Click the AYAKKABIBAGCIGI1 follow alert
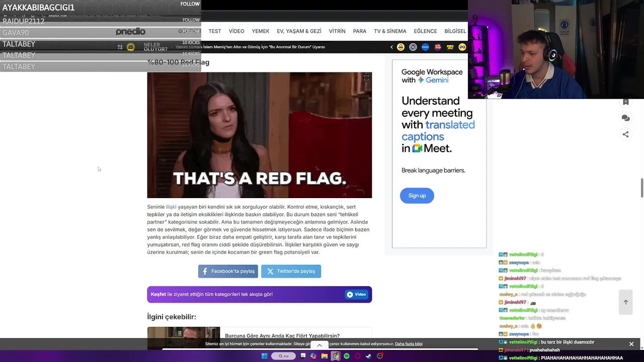 101,7
